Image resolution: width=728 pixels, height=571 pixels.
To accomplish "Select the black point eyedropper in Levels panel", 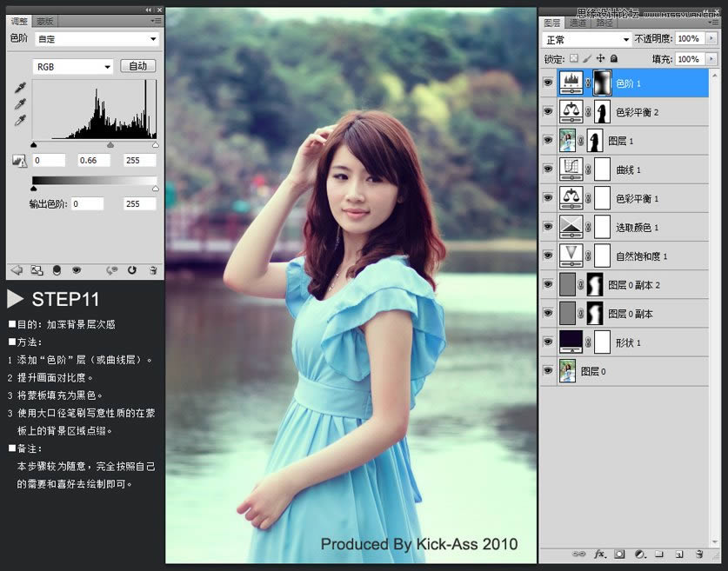I will (19, 86).
